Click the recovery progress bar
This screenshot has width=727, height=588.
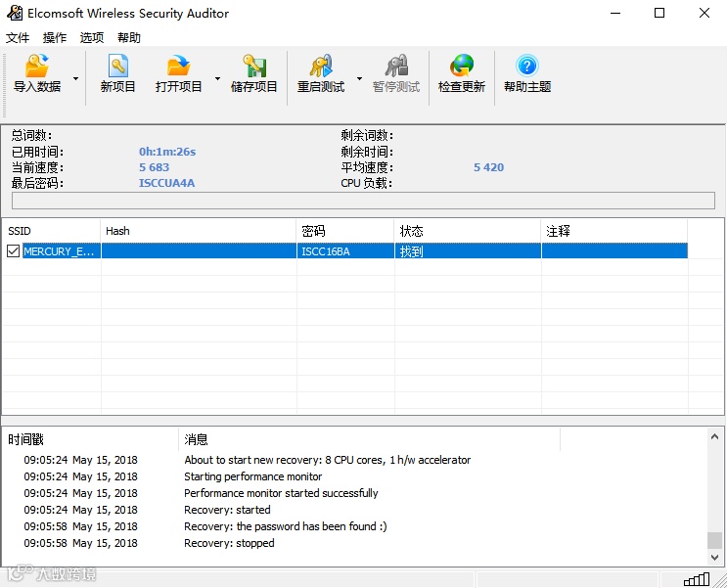click(x=363, y=201)
